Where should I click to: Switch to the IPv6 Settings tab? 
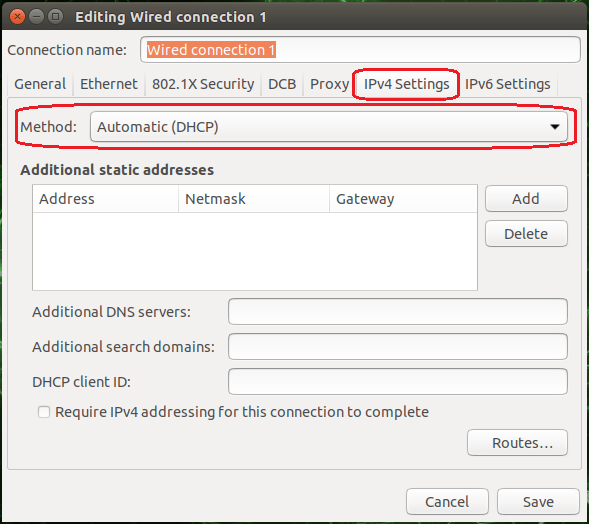pyautogui.click(x=507, y=84)
